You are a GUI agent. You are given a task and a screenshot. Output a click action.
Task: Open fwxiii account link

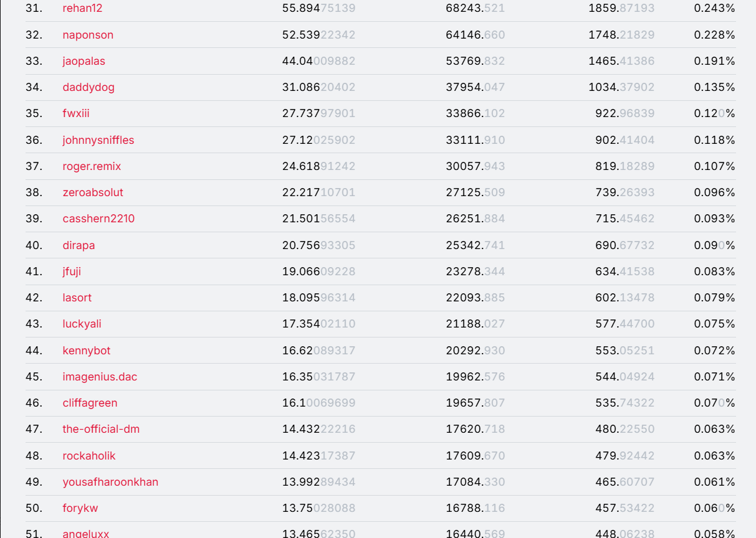pos(76,113)
